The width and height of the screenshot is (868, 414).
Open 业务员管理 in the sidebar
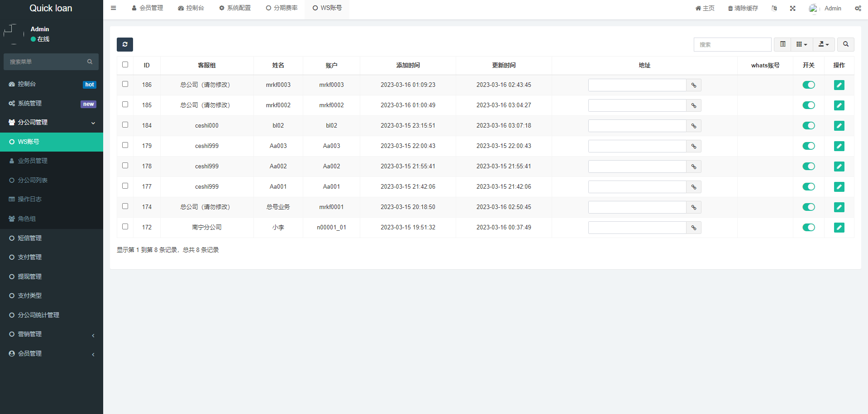(33, 161)
